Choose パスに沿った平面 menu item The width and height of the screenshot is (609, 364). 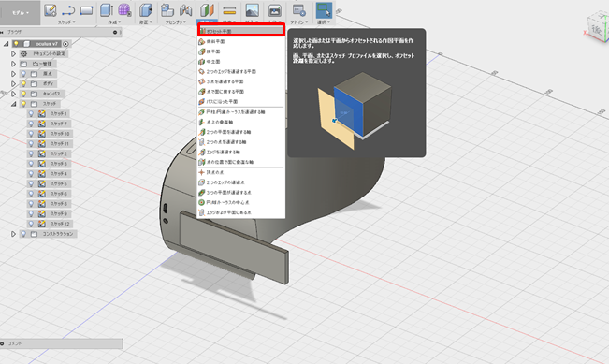[x=240, y=102]
